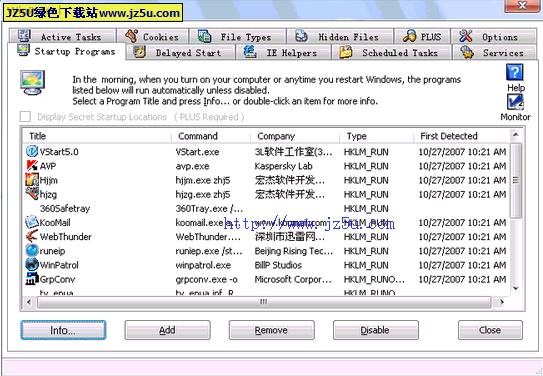Click the Active Tasks tab icon

[x=24, y=36]
